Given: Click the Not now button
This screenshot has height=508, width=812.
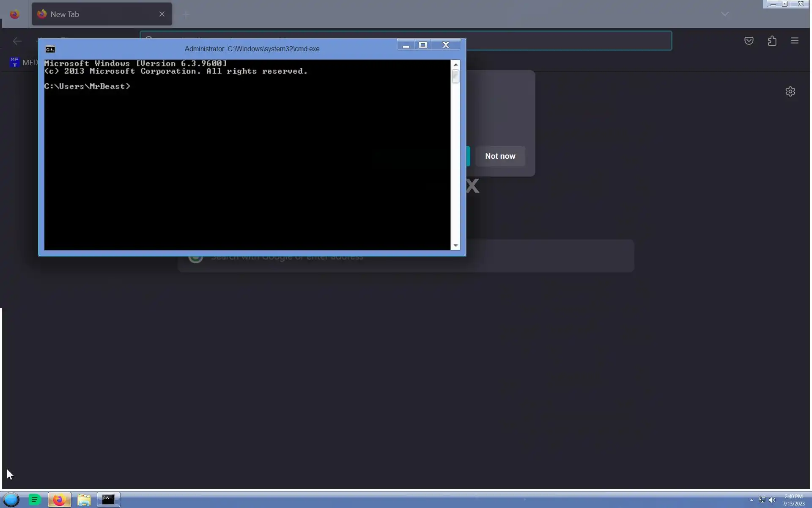Looking at the screenshot, I should (500, 156).
